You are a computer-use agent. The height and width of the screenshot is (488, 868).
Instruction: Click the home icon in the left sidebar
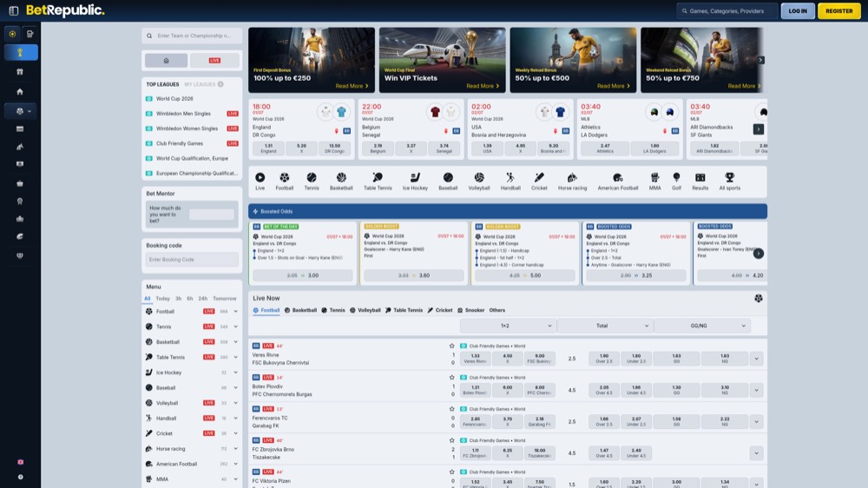(x=20, y=91)
